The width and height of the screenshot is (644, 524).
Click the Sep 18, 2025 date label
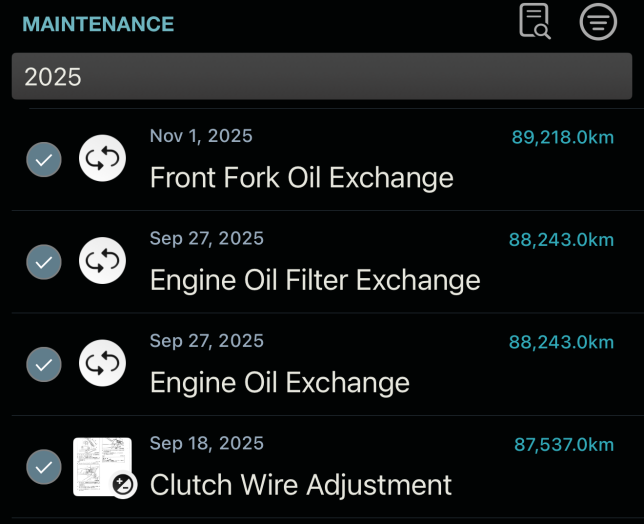[x=206, y=443]
